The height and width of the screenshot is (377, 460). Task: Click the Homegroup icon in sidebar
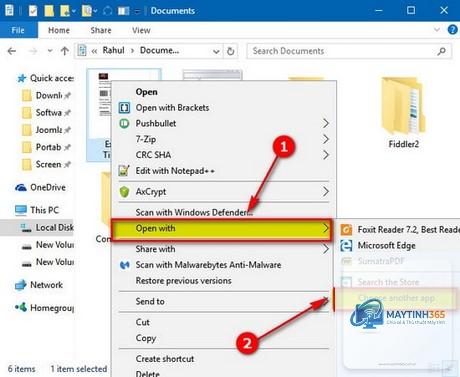21,307
